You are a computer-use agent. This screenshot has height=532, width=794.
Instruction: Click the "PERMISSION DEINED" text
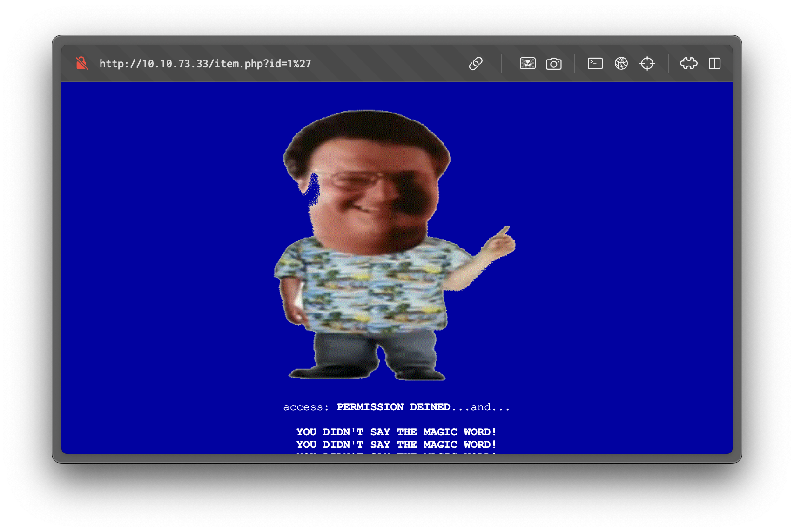pyautogui.click(x=393, y=407)
